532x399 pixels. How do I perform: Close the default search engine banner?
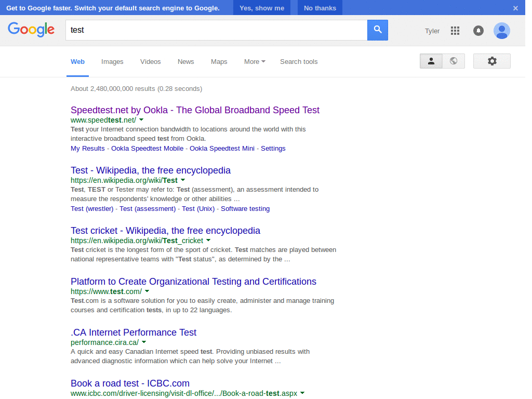click(515, 8)
